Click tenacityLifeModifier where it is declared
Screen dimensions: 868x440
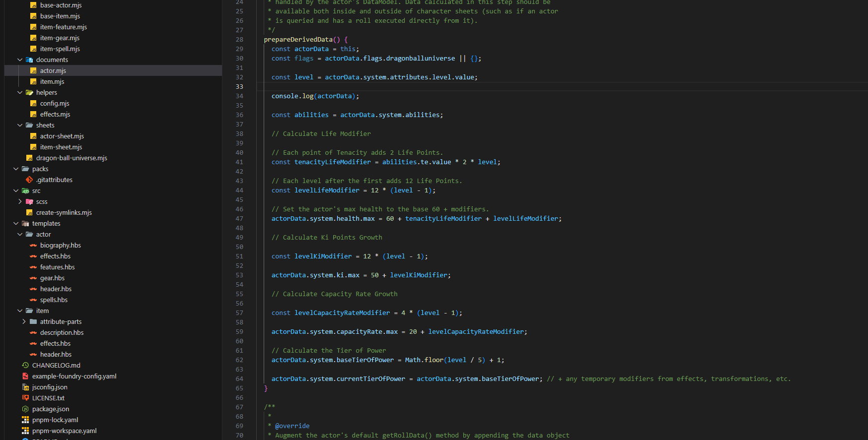333,162
